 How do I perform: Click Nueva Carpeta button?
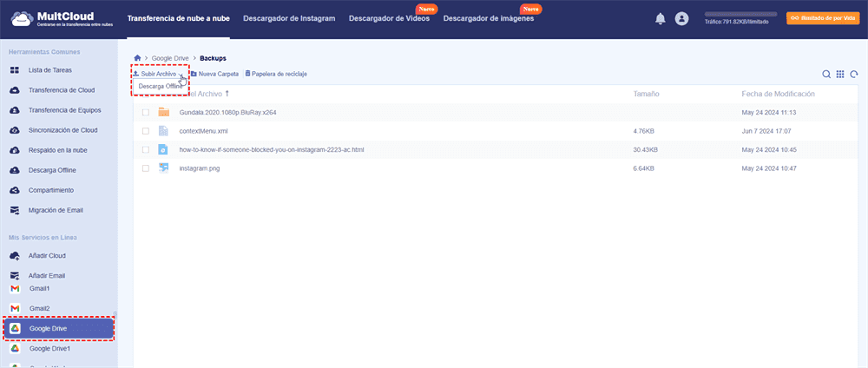(x=214, y=74)
